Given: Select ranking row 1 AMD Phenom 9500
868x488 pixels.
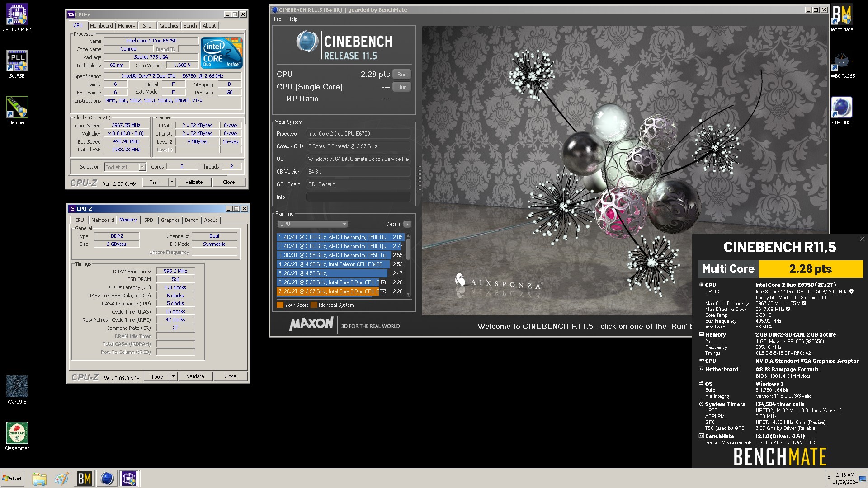Looking at the screenshot, I should [340, 237].
